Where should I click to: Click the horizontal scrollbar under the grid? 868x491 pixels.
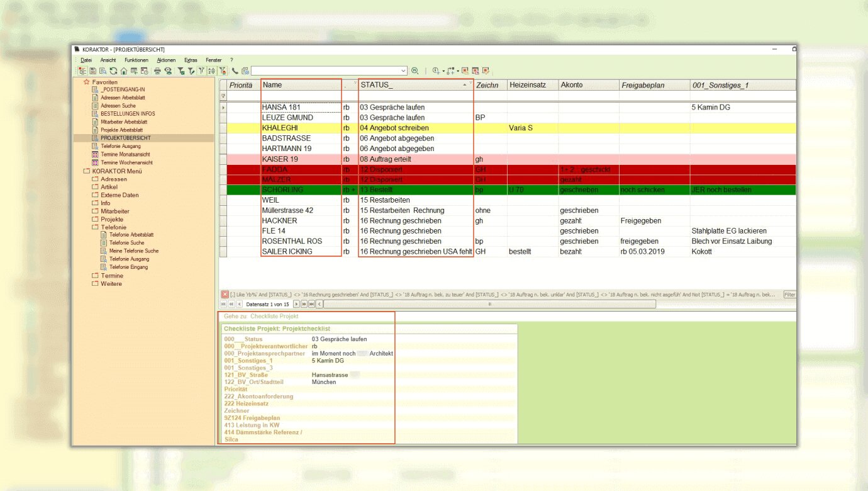[x=489, y=304]
